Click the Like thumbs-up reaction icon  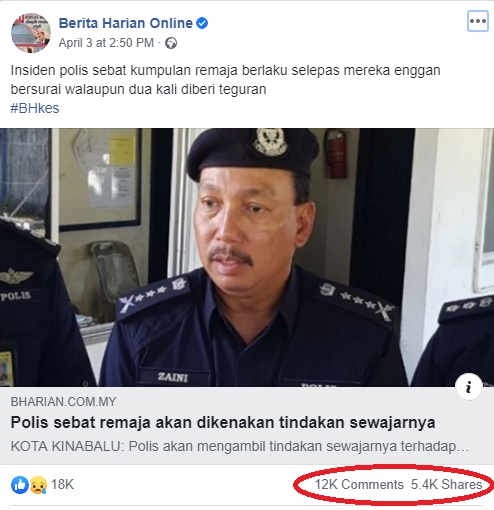pos(20,485)
